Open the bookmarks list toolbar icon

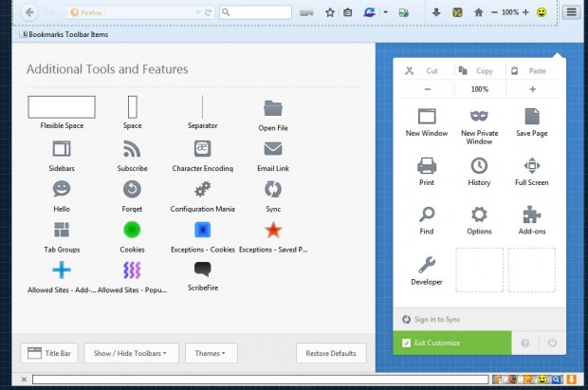(348, 12)
